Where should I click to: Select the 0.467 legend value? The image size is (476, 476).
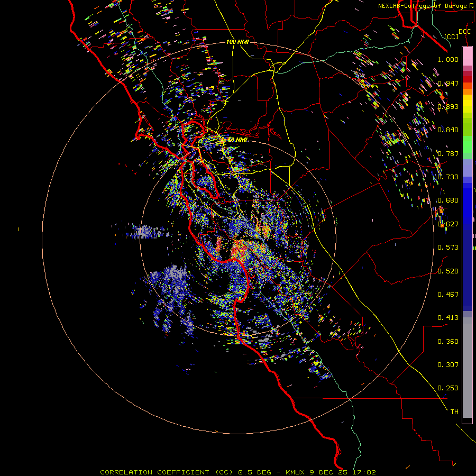click(x=448, y=295)
